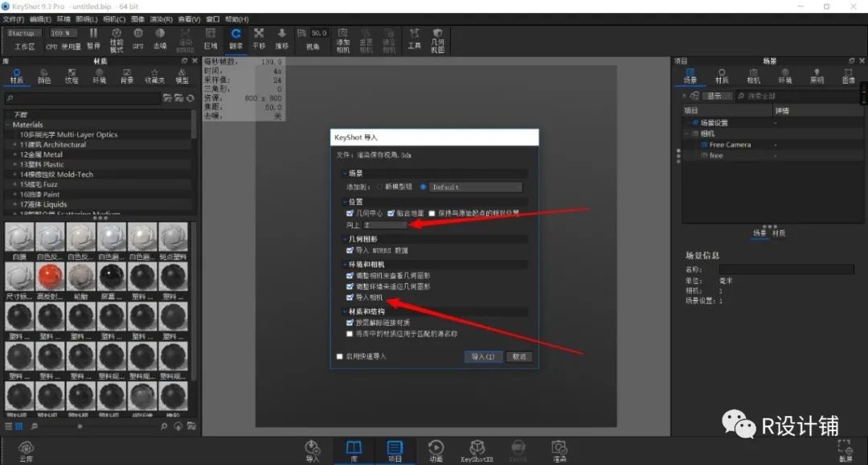Click the material library search field
868x465 pixels.
pyautogui.click(x=83, y=99)
